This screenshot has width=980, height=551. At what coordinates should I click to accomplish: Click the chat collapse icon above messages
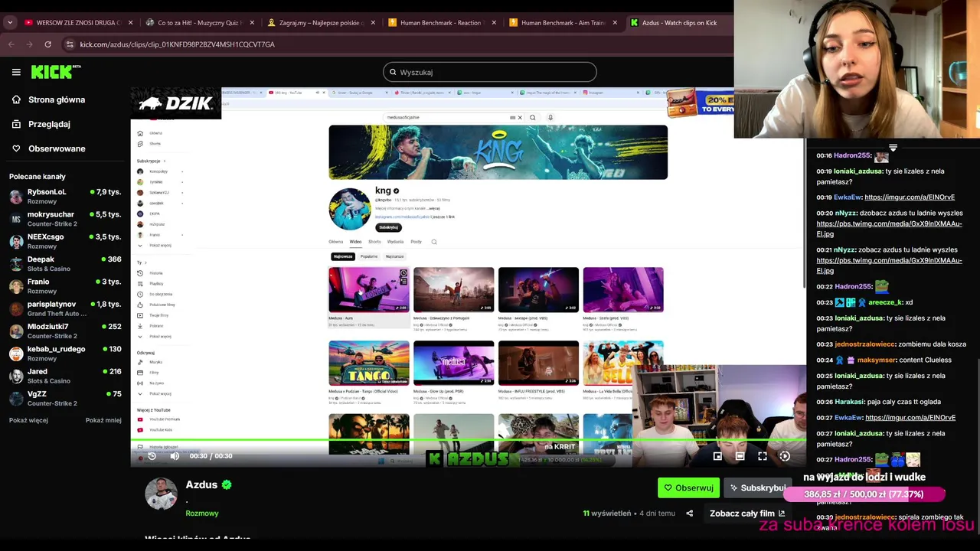[x=893, y=147]
